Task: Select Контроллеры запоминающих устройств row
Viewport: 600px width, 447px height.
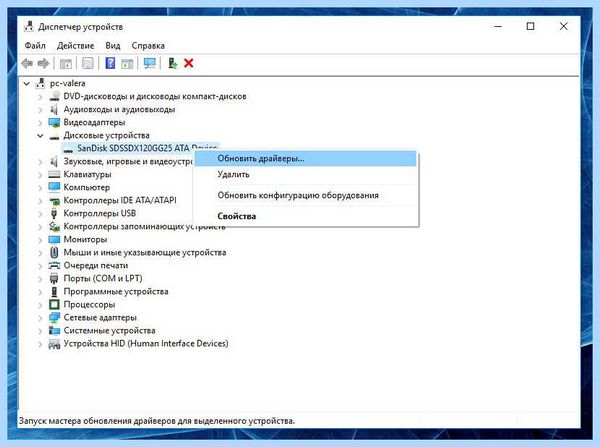Action: pos(144,227)
